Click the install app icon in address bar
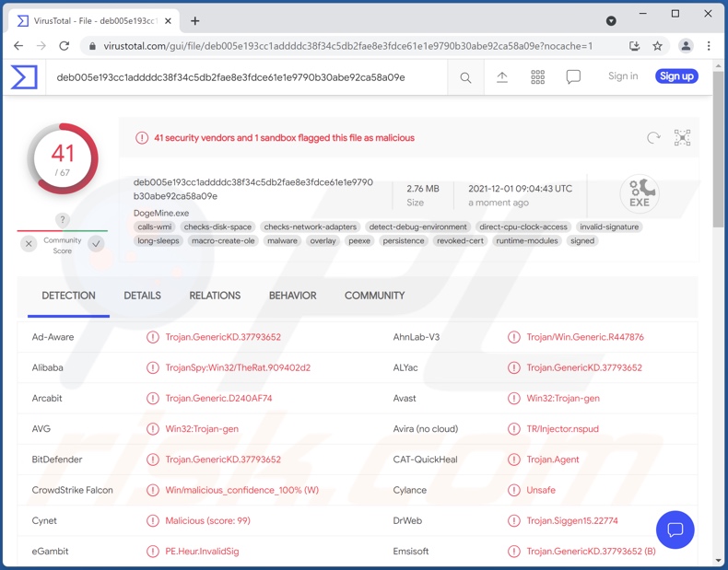728x570 pixels. pyautogui.click(x=634, y=46)
